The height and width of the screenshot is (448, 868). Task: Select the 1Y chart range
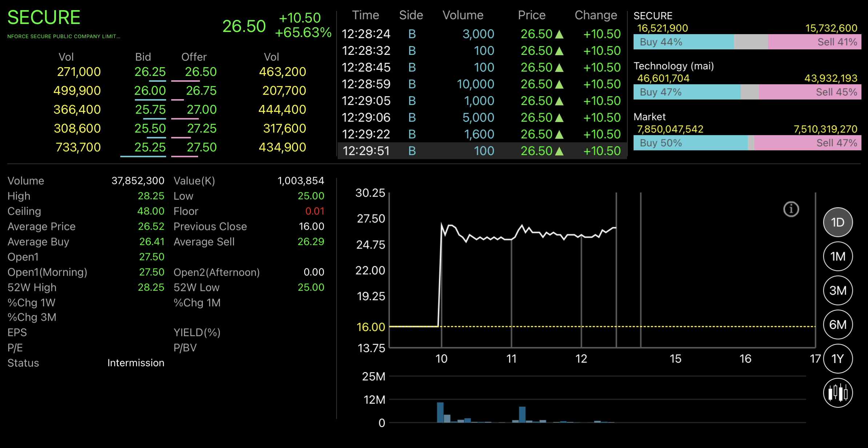click(838, 359)
